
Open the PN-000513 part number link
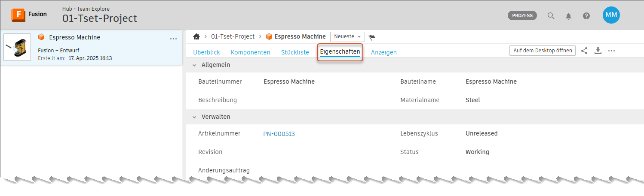pyautogui.click(x=279, y=134)
